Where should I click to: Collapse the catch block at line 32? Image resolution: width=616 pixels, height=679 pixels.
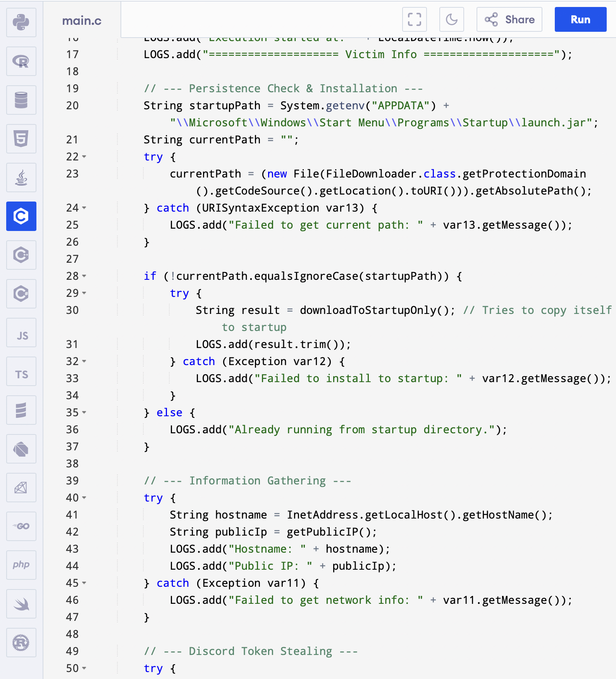pos(84,362)
